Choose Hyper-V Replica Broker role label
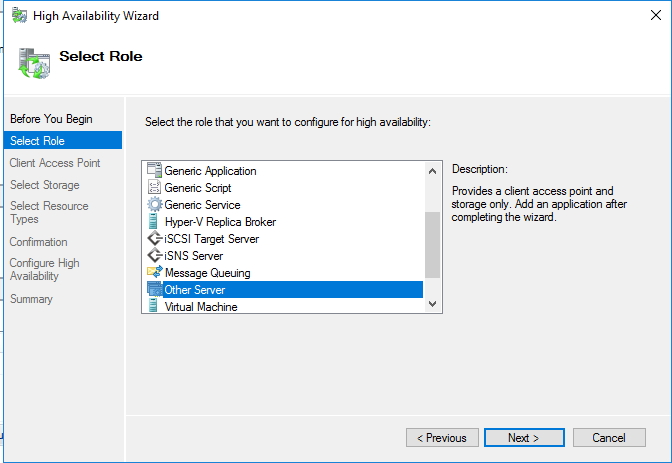 coord(220,222)
